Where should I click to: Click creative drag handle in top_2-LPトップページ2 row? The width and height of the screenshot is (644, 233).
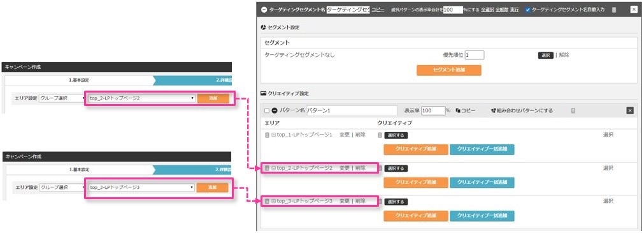(x=380, y=169)
